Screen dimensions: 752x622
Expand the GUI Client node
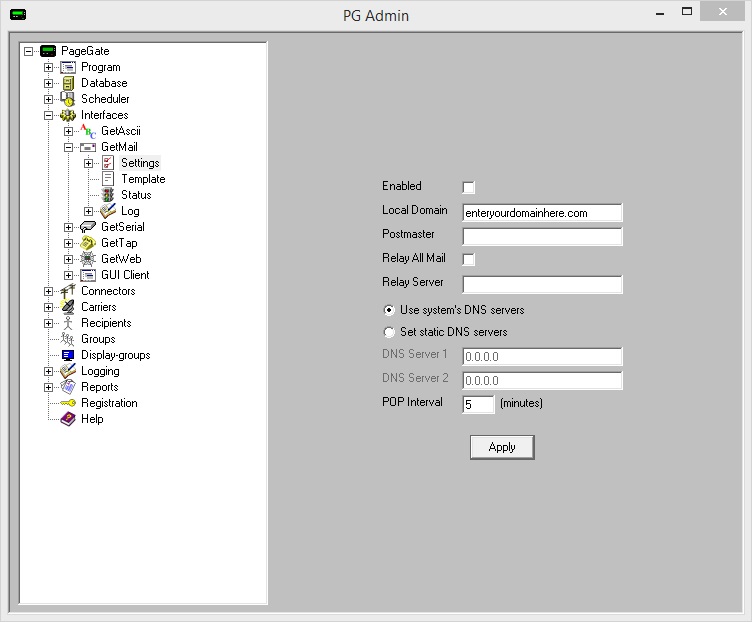69,275
